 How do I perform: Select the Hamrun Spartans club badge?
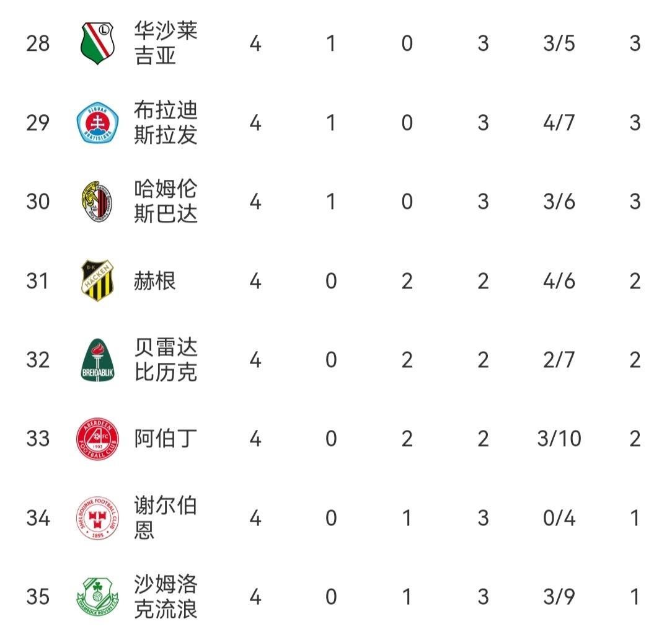click(x=98, y=202)
